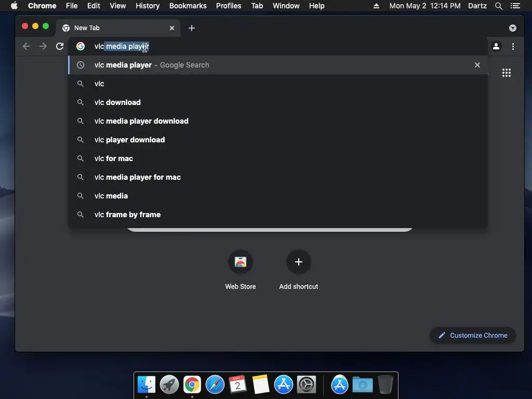Screen dimensions: 532x399
Task: Open the Edit menu
Action: point(94,6)
